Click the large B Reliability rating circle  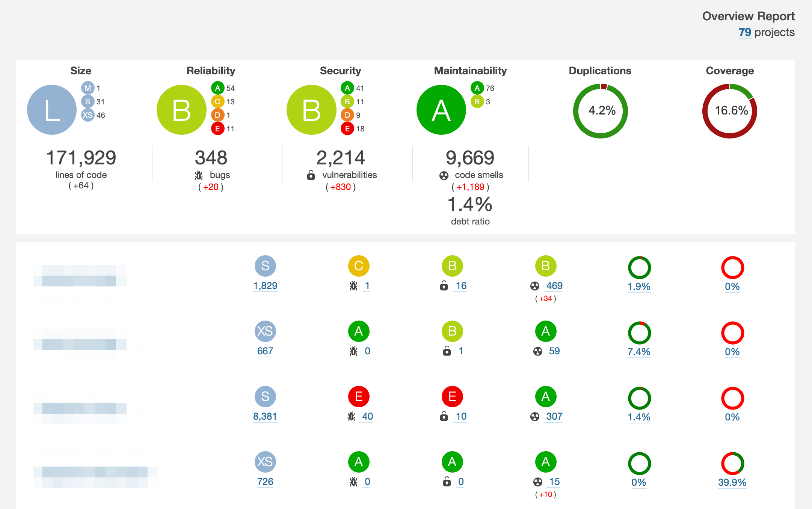point(181,110)
